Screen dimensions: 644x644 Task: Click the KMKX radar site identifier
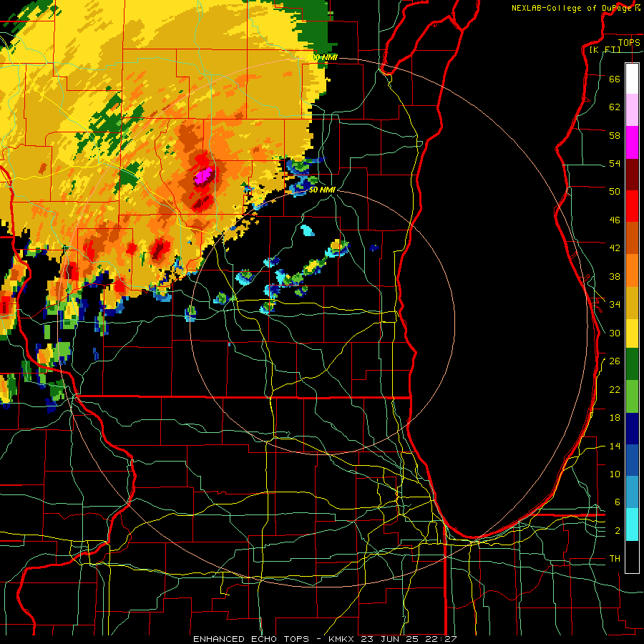tap(341, 639)
